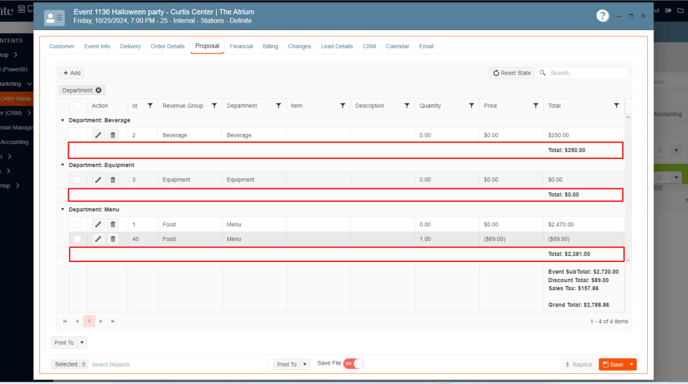688x384 pixels.
Task: Toggle the Save File switch
Action: (x=353, y=364)
